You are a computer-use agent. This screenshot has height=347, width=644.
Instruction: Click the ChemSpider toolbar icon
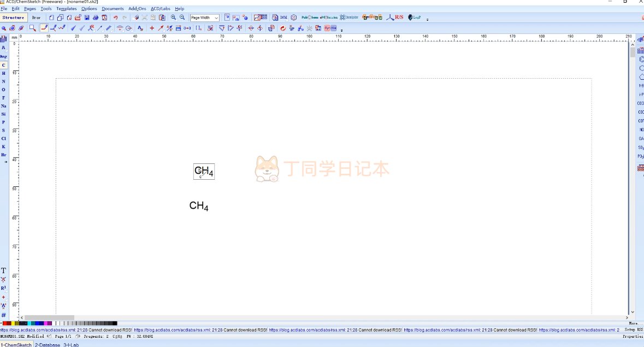[348, 17]
